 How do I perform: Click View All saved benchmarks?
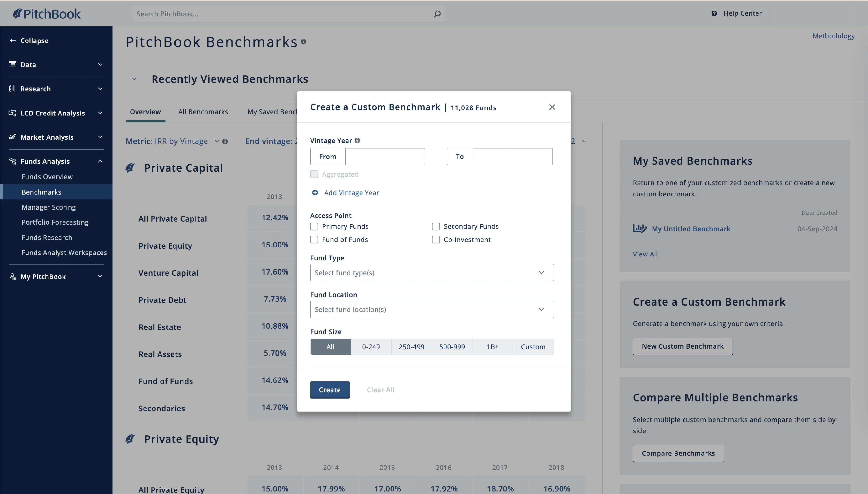coord(645,254)
